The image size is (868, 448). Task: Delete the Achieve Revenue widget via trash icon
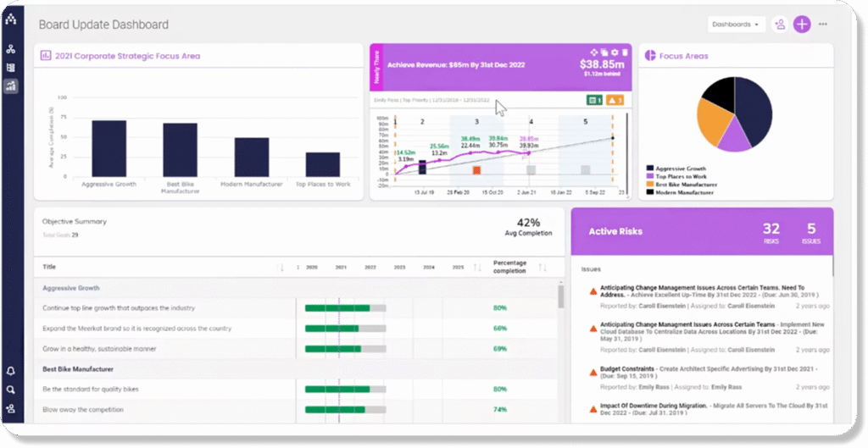pyautogui.click(x=626, y=53)
